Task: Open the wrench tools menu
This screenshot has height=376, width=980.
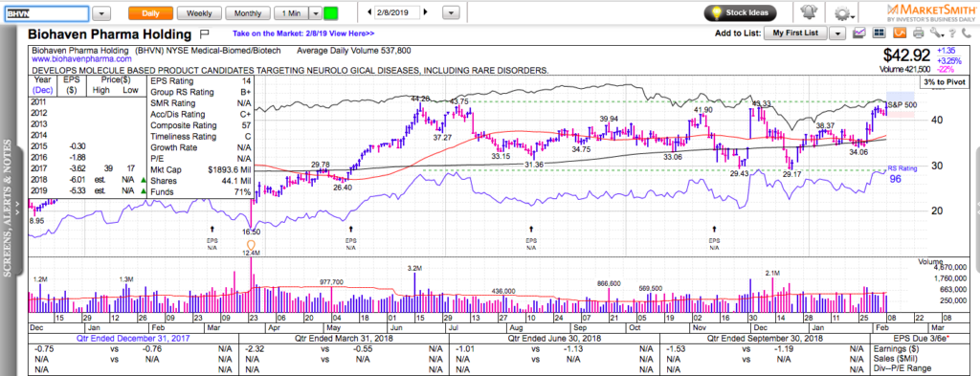Action: click(x=936, y=33)
